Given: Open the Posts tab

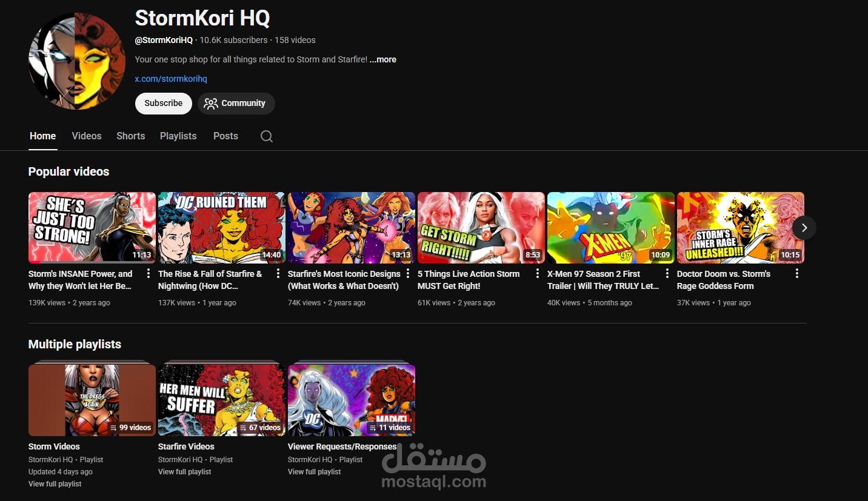Looking at the screenshot, I should 225,136.
